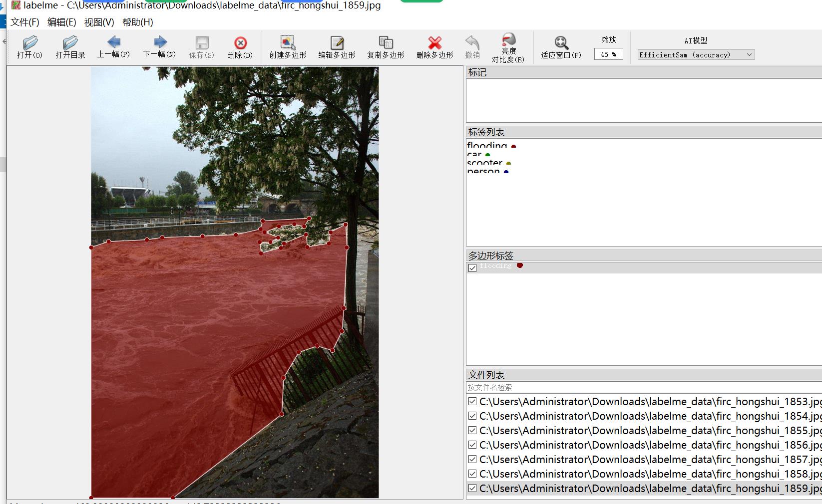Viewport: 822px width, 504px height.
Task: Click the Open file (打开) toolbar icon
Action: (x=30, y=47)
